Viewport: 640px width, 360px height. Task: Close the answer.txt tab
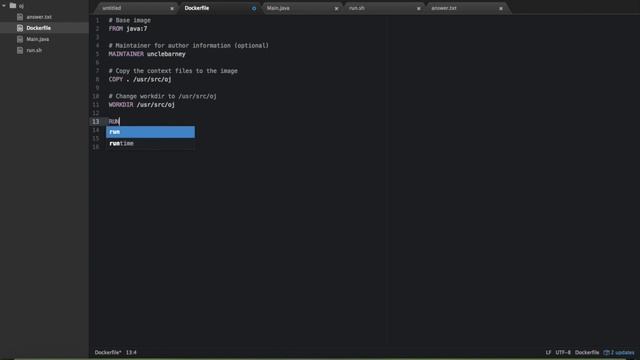click(x=501, y=9)
